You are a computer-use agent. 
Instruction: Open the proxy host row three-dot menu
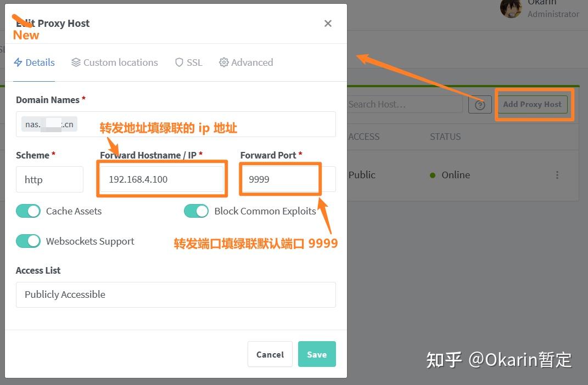[x=557, y=174]
